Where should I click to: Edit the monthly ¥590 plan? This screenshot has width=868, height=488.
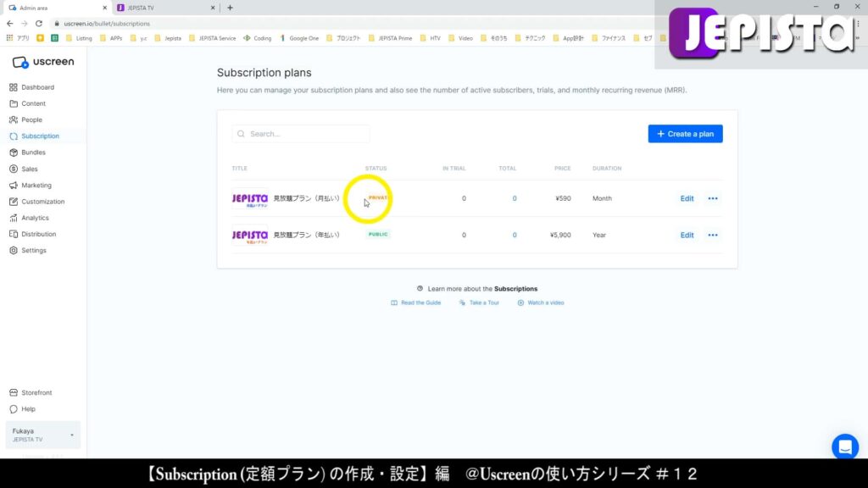(x=687, y=198)
